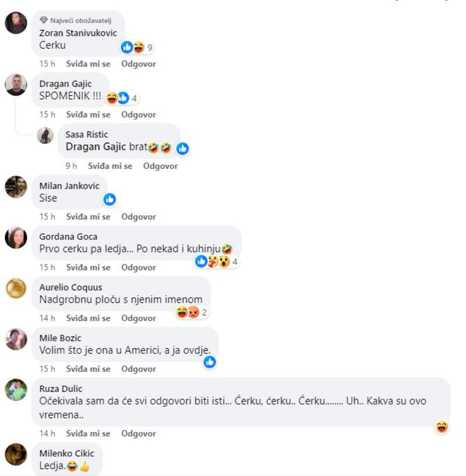The height and width of the screenshot is (476, 466).
Task: Open haha reaction on Ruza Dulic's comment
Action: tap(442, 427)
